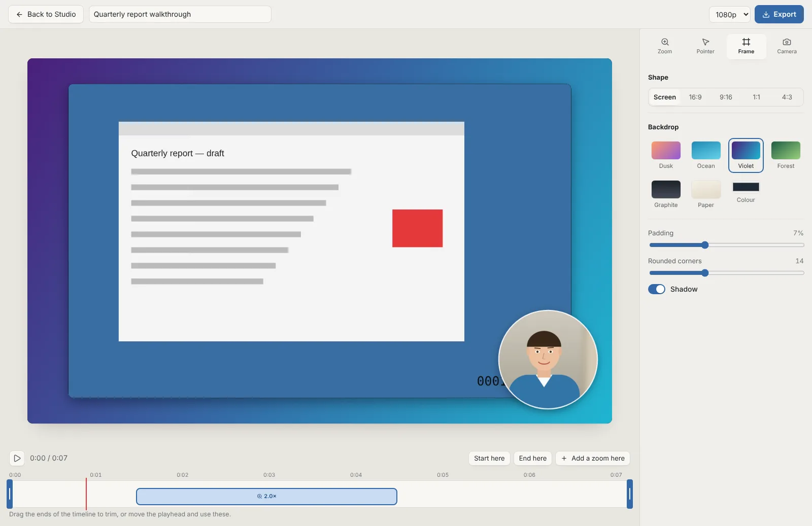The image size is (812, 526).
Task: Go back to Studio
Action: (x=46, y=14)
